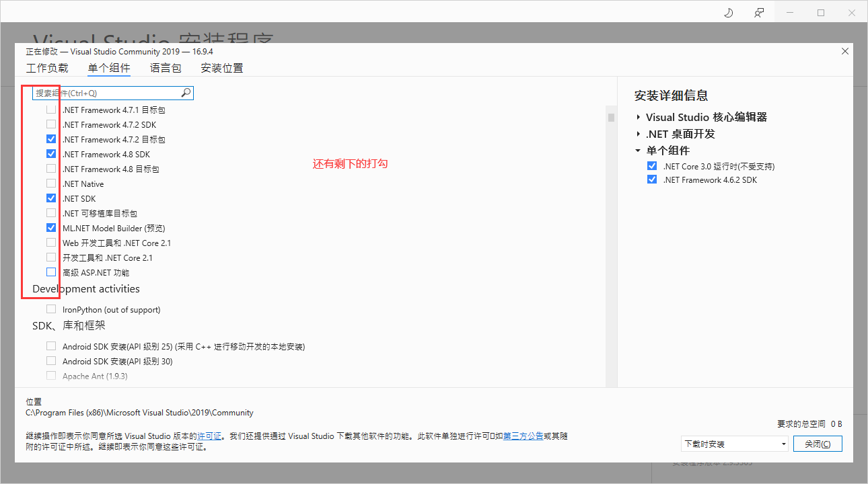
Task: Uncheck .NET Framework 4.6.2 SDK in details
Action: (651, 179)
